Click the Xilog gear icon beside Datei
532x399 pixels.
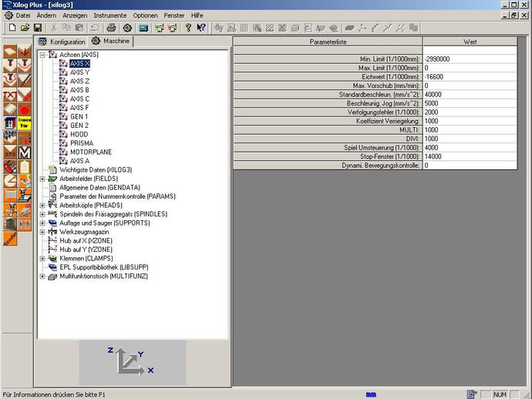[x=8, y=15]
